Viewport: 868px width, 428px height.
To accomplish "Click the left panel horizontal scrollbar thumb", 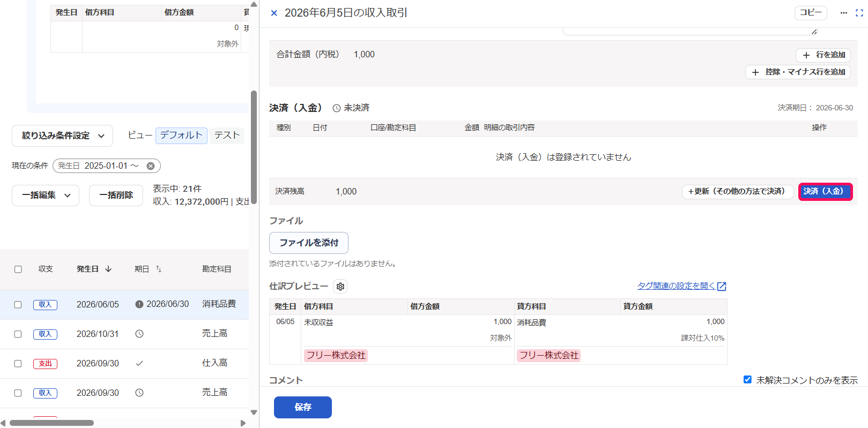I will pyautogui.click(x=51, y=423).
